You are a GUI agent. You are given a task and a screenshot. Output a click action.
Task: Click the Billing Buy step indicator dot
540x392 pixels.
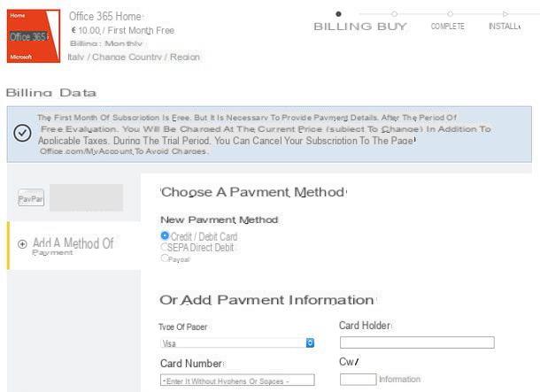pos(338,14)
